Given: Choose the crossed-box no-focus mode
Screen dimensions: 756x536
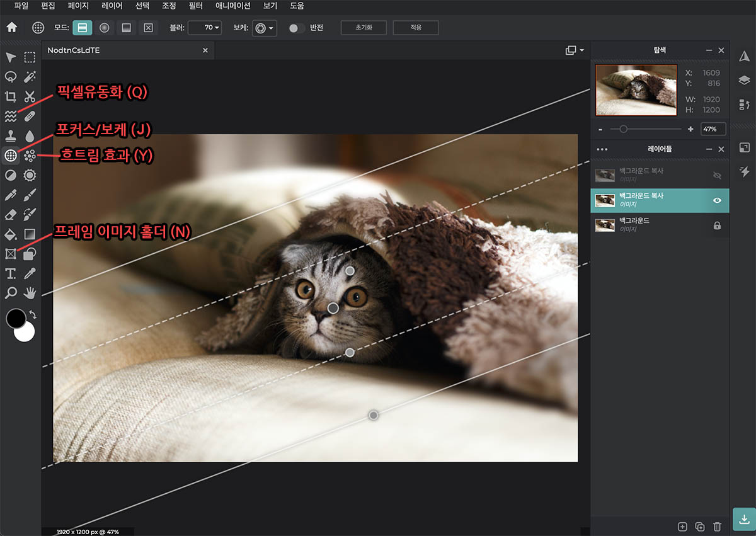Looking at the screenshot, I should tap(149, 28).
